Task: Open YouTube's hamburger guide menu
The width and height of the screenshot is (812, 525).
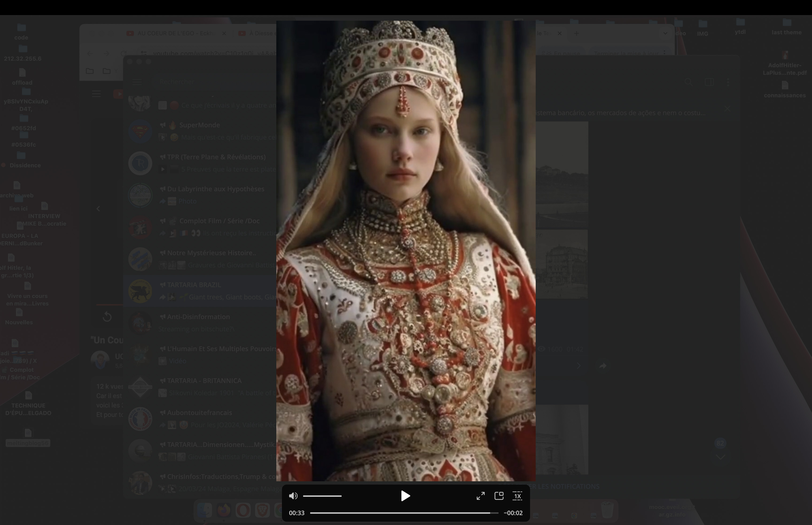Action: point(96,94)
